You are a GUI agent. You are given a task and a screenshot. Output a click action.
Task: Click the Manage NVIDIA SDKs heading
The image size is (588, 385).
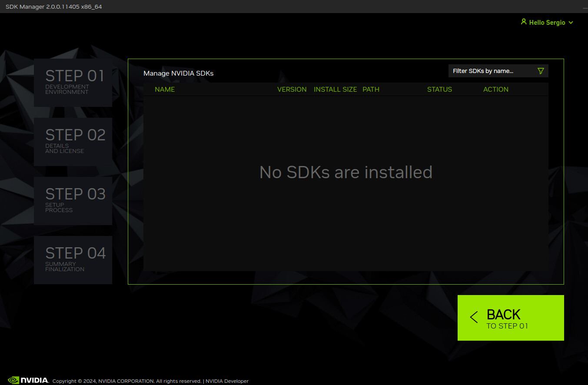coord(178,73)
